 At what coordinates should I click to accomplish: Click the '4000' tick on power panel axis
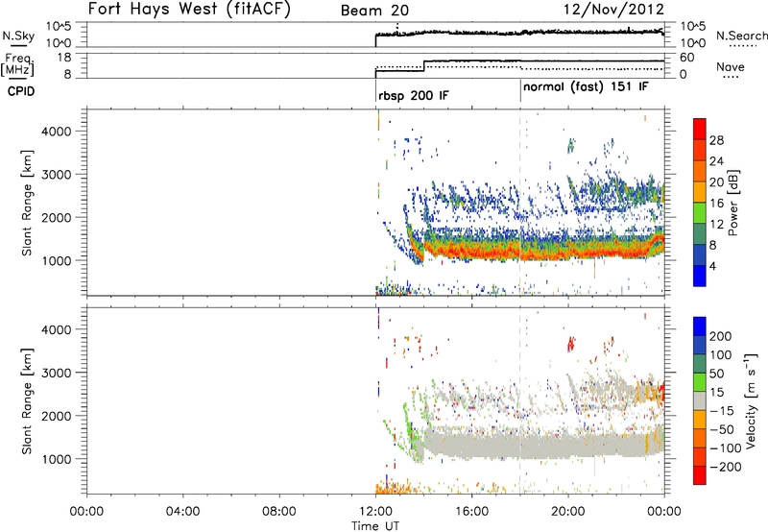tap(57, 132)
